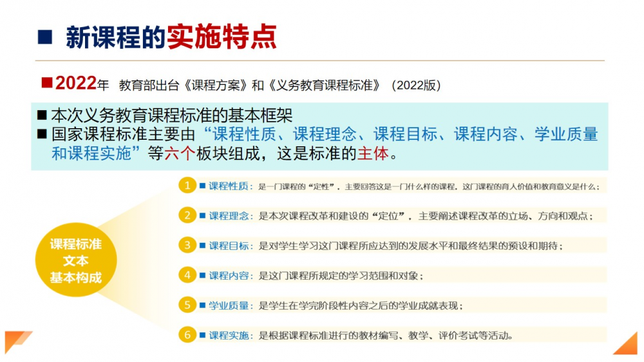
Task: Click the numbered circle 2 badge
Action: [187, 215]
